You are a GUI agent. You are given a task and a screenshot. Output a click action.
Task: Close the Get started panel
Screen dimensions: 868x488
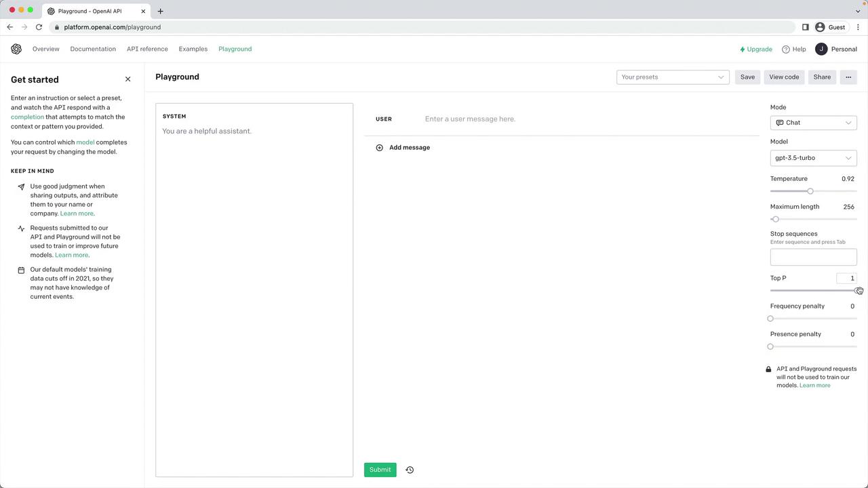127,79
